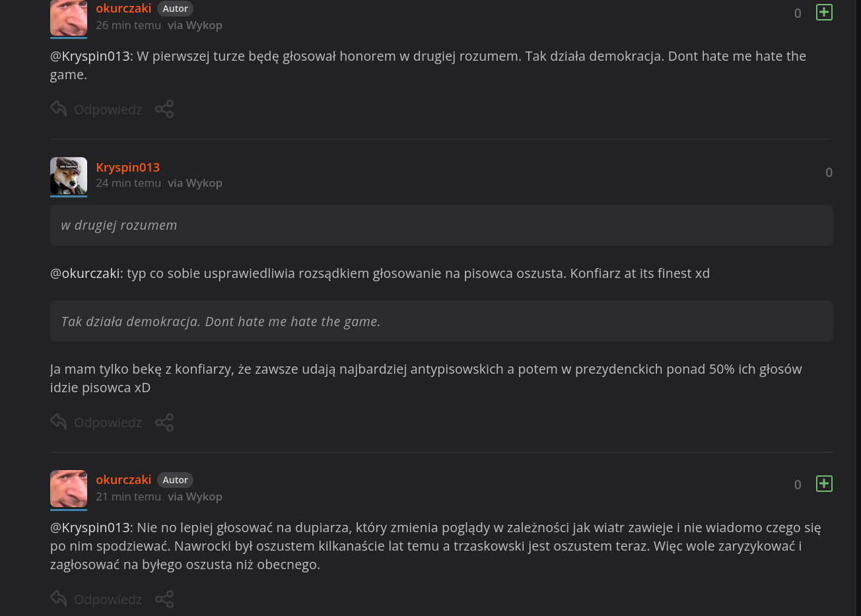This screenshot has width=861, height=616.
Task: Open the "26 min temu" timestamp link
Action: [128, 25]
